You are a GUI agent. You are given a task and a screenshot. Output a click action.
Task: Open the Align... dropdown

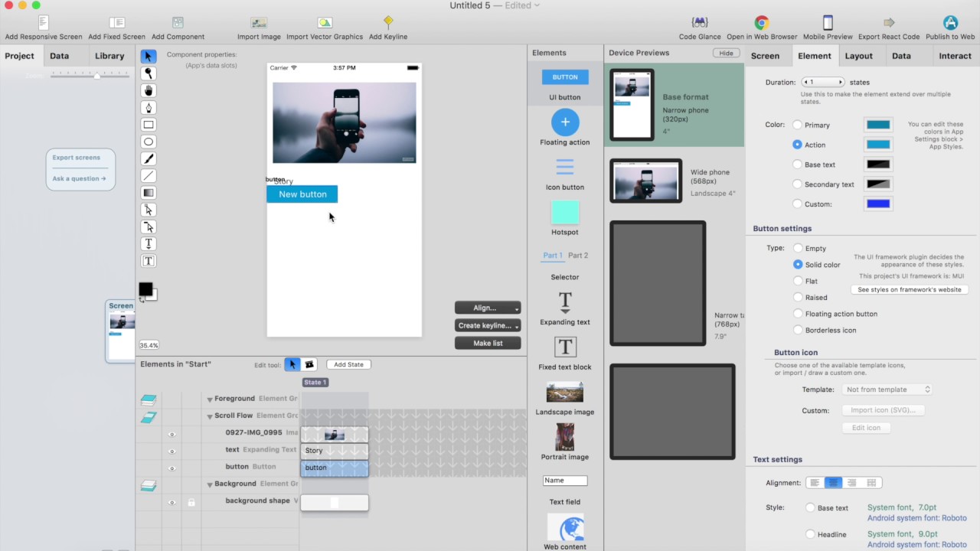pos(488,307)
